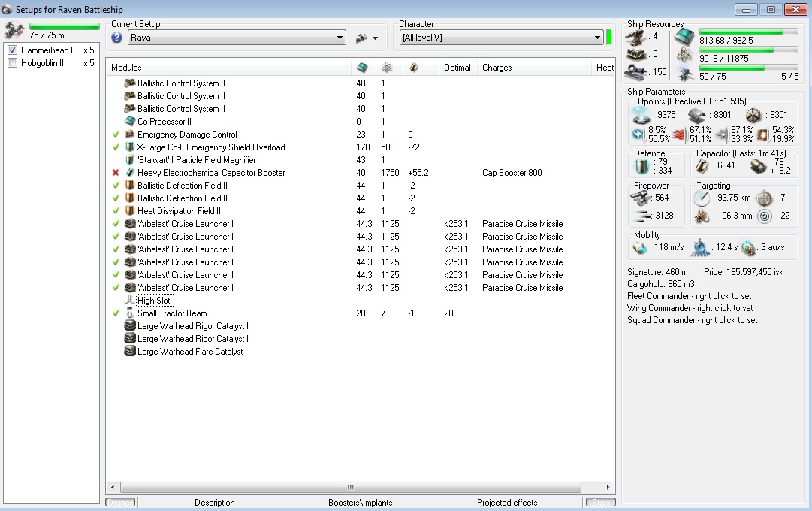
Task: Select the Small Tractor Beam I icon
Action: pos(130,313)
